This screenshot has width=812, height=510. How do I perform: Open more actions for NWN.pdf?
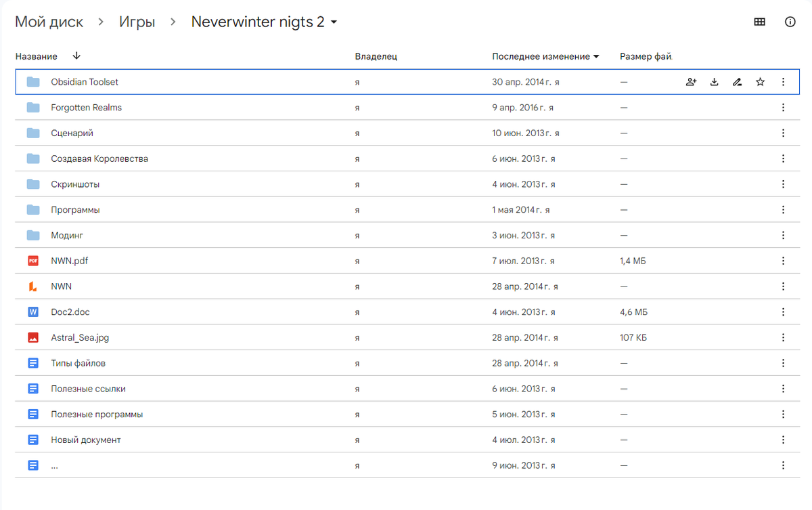point(783,261)
